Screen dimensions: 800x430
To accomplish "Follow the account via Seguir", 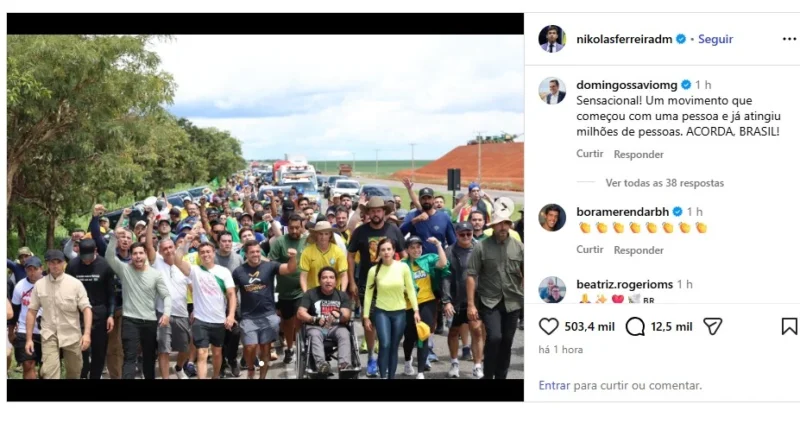I will 715,39.
